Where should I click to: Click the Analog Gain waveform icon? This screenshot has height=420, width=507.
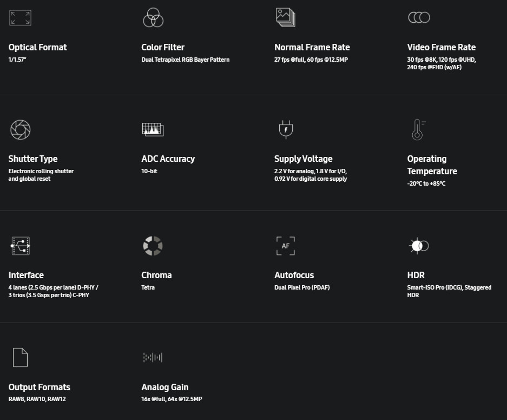[x=153, y=357]
